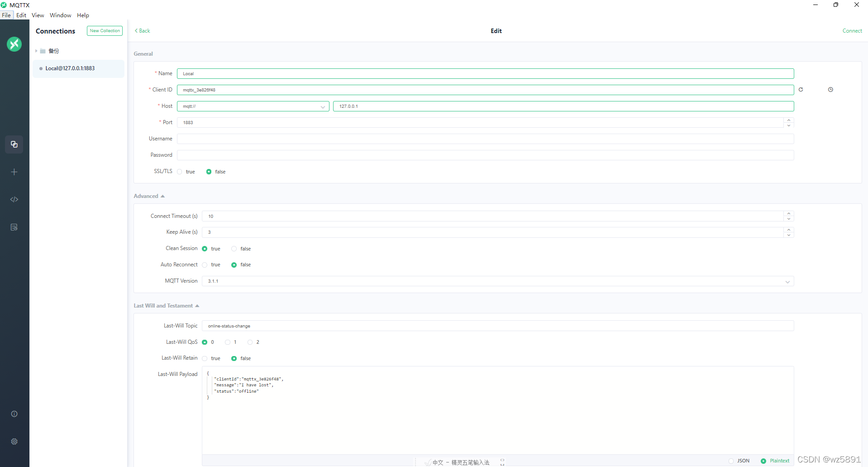Select Last-Will QoS 1

coord(228,342)
